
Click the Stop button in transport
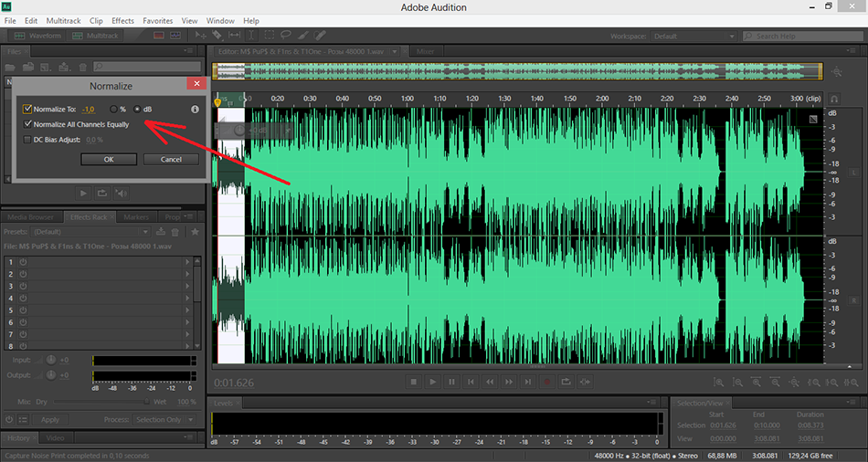pos(413,382)
